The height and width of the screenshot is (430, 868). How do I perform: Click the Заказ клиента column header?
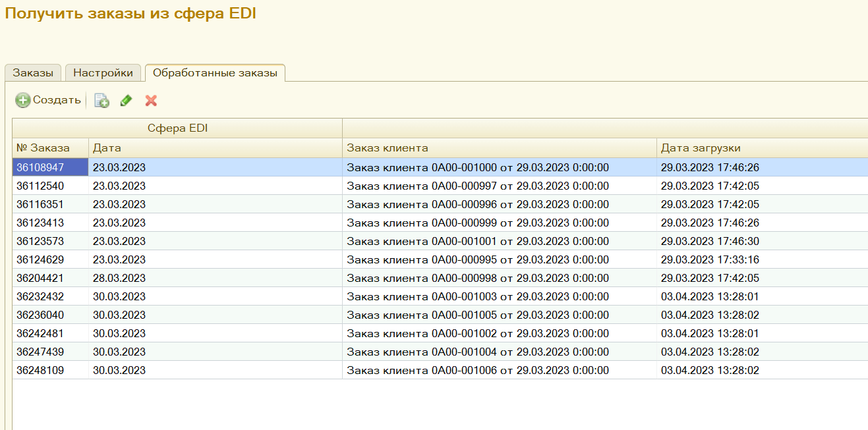tap(499, 148)
